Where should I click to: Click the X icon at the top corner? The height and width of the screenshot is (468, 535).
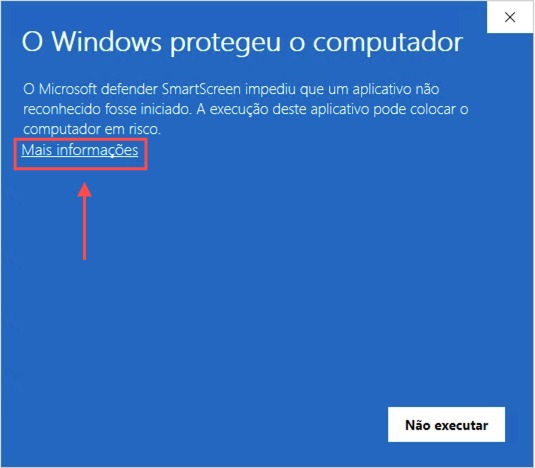click(510, 17)
